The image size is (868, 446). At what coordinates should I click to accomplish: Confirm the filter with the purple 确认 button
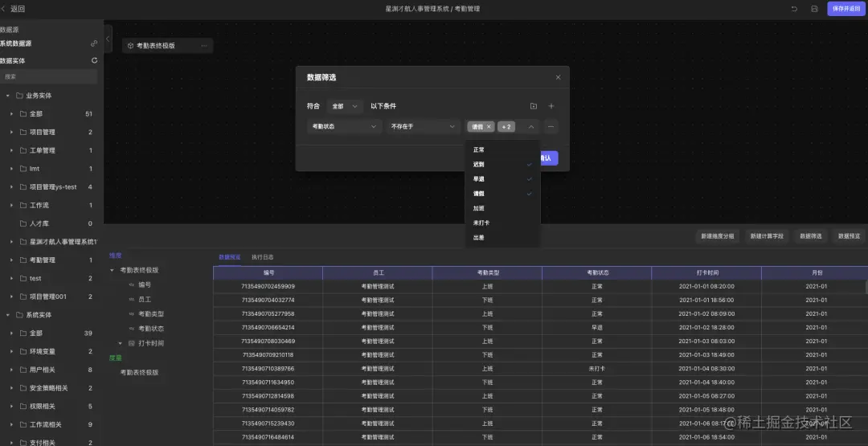click(547, 158)
